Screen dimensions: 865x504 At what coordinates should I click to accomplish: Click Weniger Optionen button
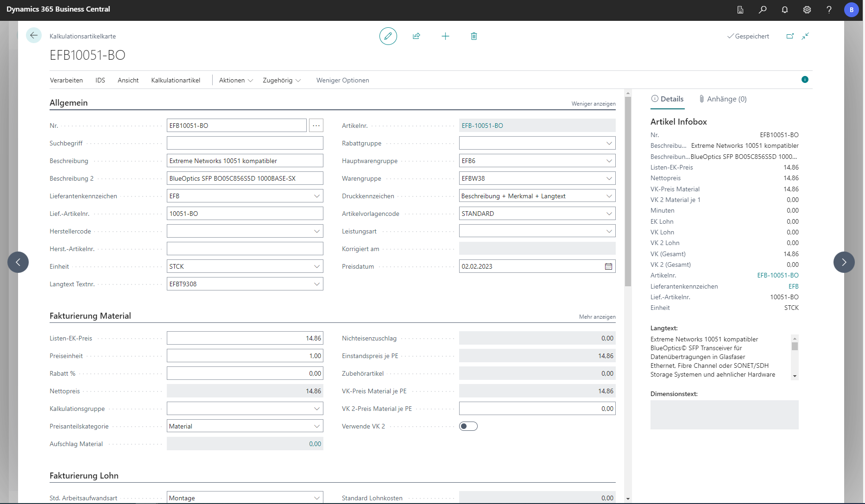[x=342, y=80]
